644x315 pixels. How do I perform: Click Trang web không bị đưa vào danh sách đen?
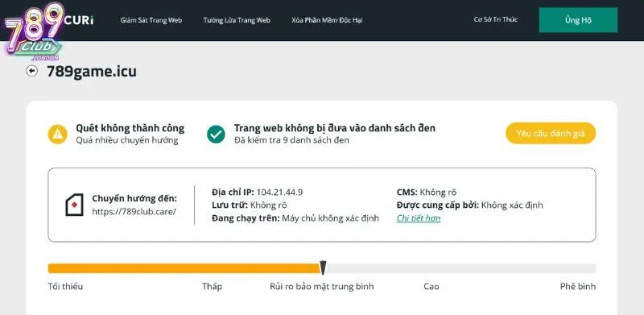tap(335, 128)
